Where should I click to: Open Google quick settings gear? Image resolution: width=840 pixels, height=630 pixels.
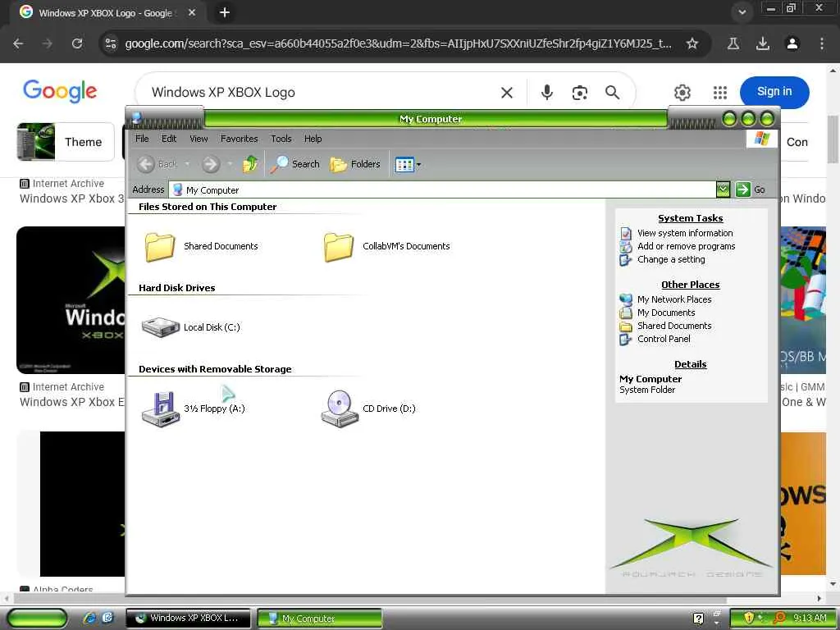pos(682,92)
